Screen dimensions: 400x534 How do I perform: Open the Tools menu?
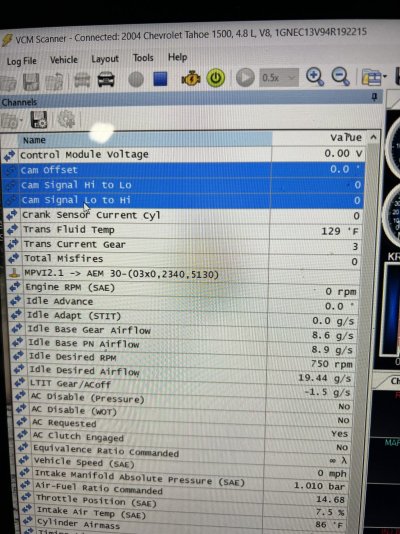[143, 58]
